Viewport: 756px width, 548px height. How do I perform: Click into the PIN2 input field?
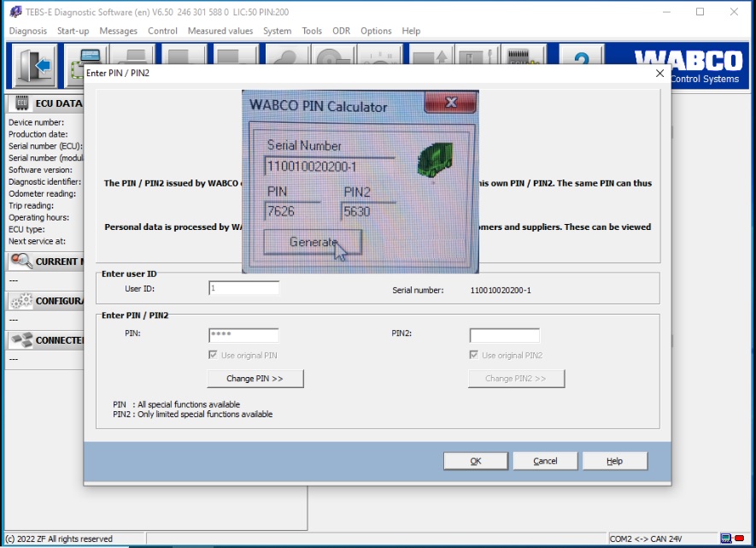tap(504, 335)
